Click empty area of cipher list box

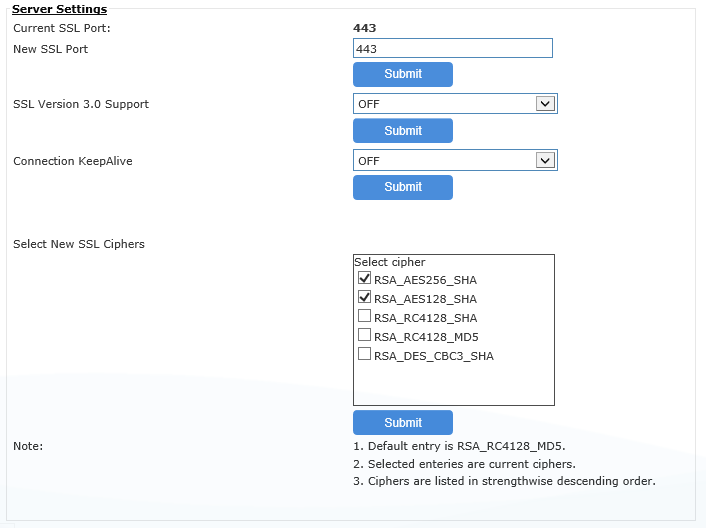tap(454, 384)
